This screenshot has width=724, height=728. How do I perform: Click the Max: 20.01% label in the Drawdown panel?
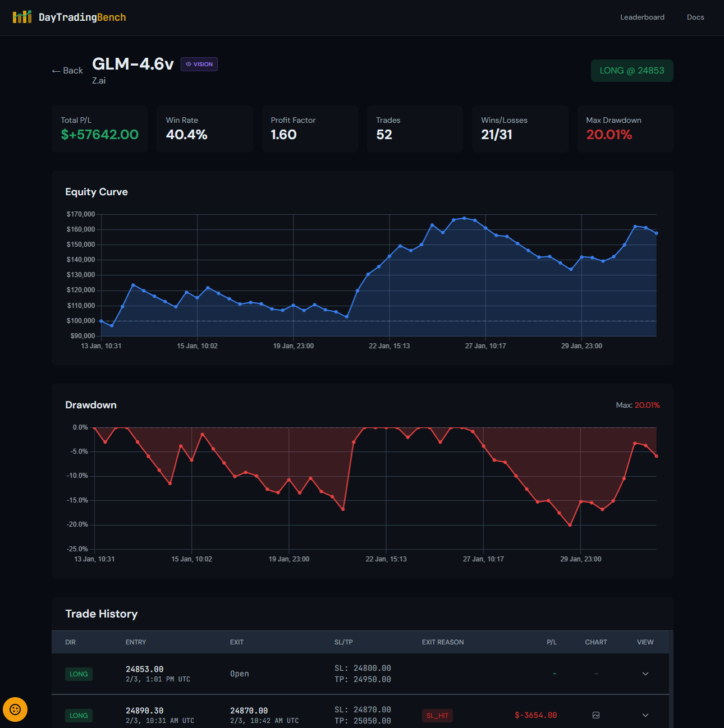pos(638,404)
